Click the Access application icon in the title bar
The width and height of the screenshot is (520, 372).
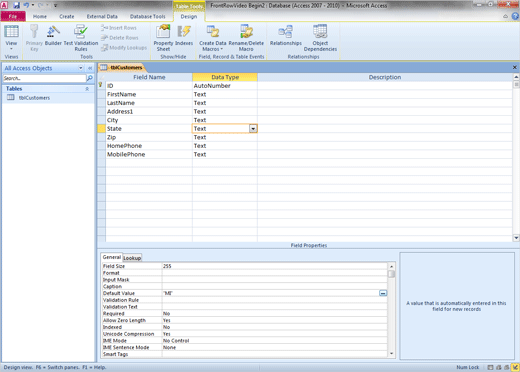point(4,5)
